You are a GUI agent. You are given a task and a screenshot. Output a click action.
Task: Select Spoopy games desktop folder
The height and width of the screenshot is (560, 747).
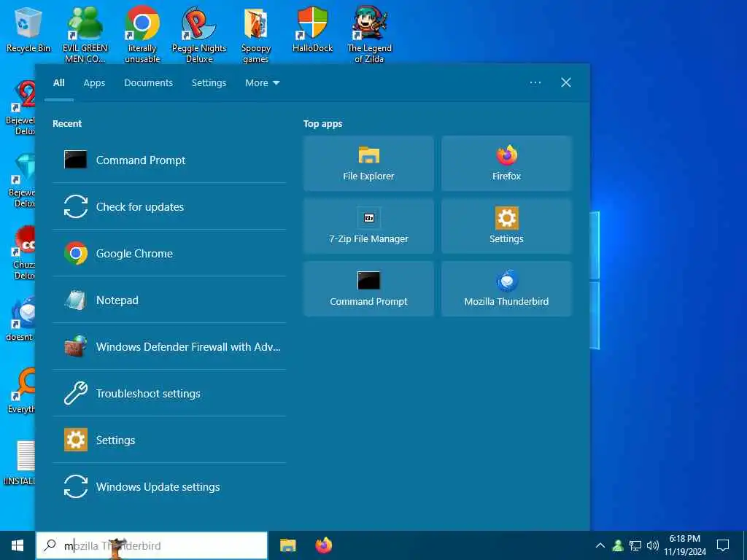click(x=256, y=34)
